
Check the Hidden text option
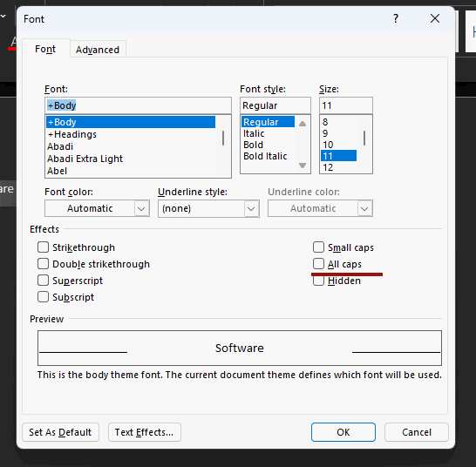coord(318,281)
